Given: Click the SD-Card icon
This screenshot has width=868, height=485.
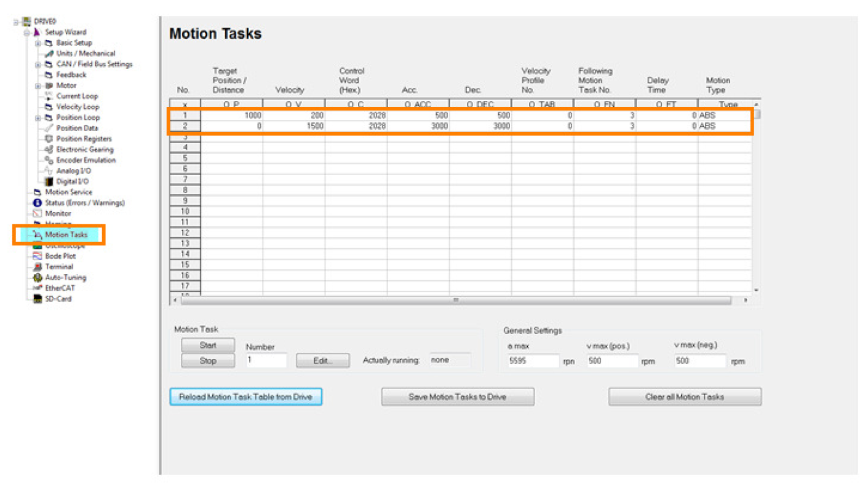Looking at the screenshot, I should (38, 299).
